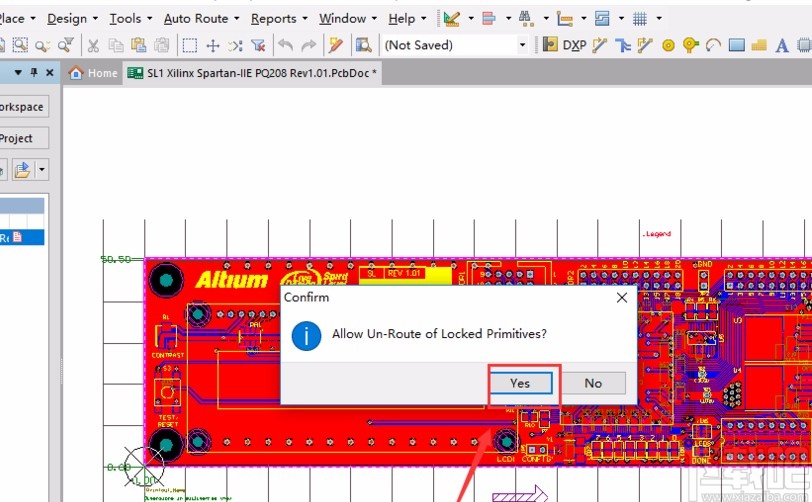
Task: Click the drawing utilities ruler-pencil icon
Action: tap(452, 19)
